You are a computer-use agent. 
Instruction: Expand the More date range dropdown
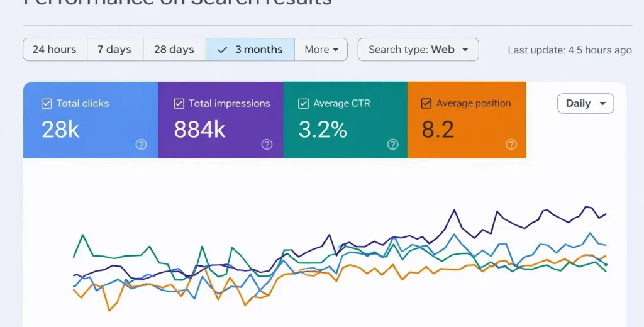321,50
